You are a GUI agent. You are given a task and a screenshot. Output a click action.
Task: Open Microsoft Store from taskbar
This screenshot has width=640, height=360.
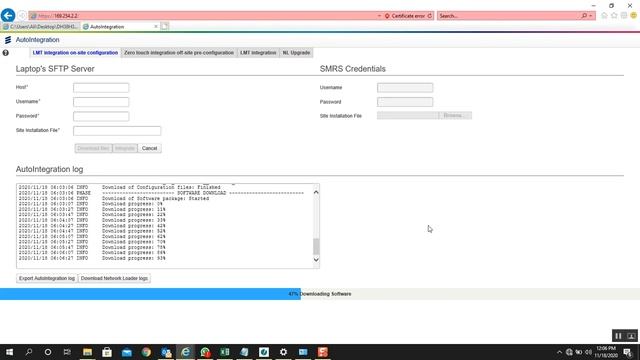pyautogui.click(x=107, y=352)
